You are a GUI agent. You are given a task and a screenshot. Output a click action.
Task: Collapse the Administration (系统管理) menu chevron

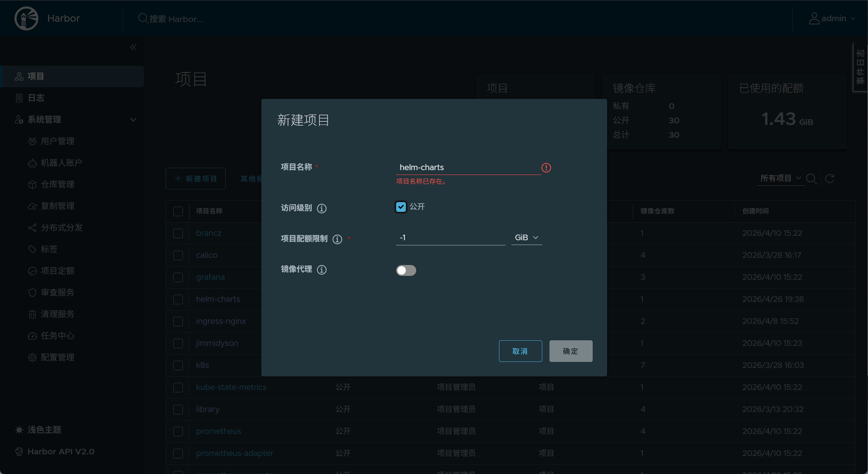133,120
